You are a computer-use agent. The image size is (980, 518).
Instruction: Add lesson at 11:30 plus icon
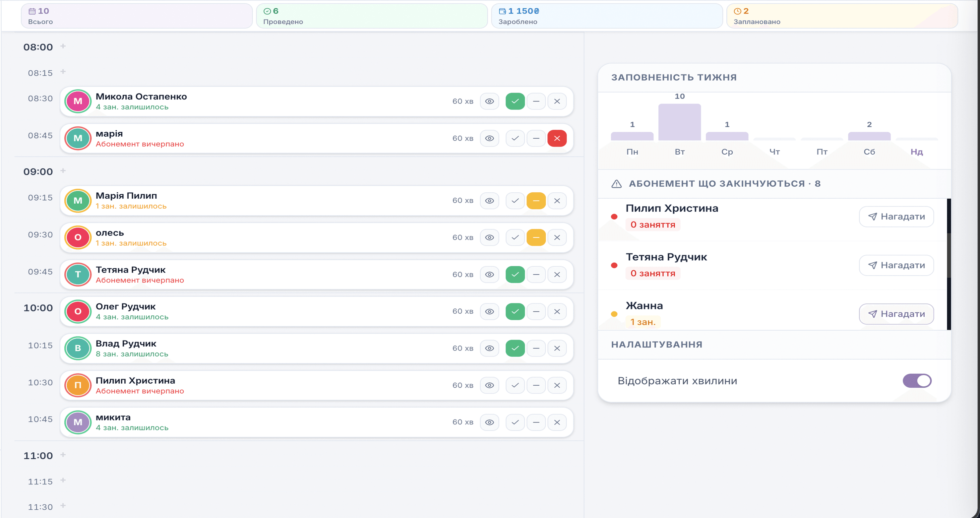63,505
